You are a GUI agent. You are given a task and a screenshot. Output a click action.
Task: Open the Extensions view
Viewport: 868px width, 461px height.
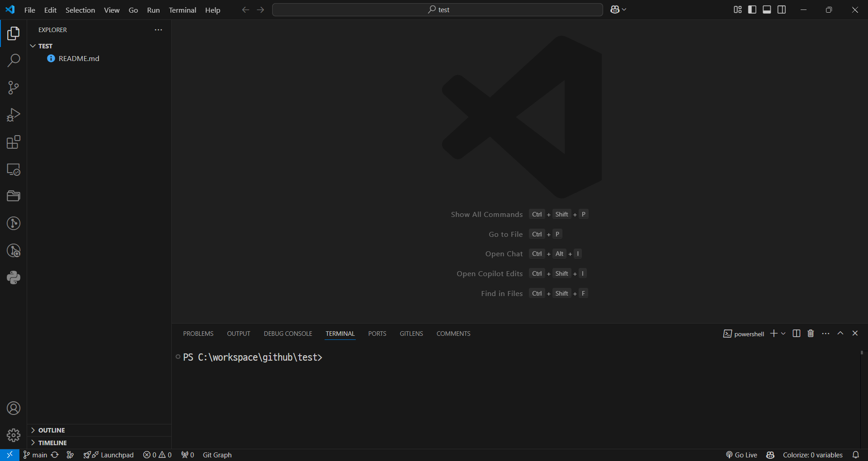[x=14, y=142]
